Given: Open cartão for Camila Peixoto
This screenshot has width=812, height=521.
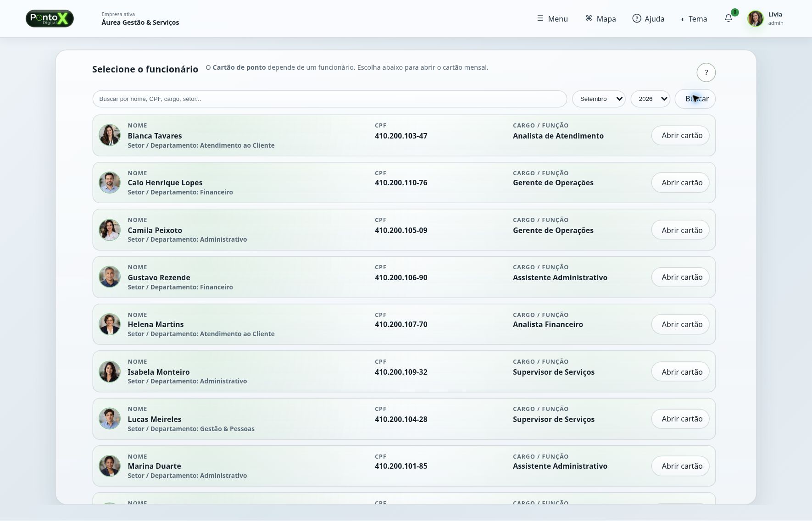Looking at the screenshot, I should pyautogui.click(x=680, y=230).
